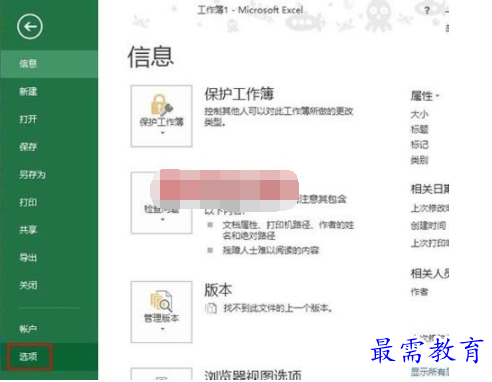Image resolution: width=492 pixels, height=382 pixels.
Task: Click the 类别 property label
Action: click(x=419, y=160)
